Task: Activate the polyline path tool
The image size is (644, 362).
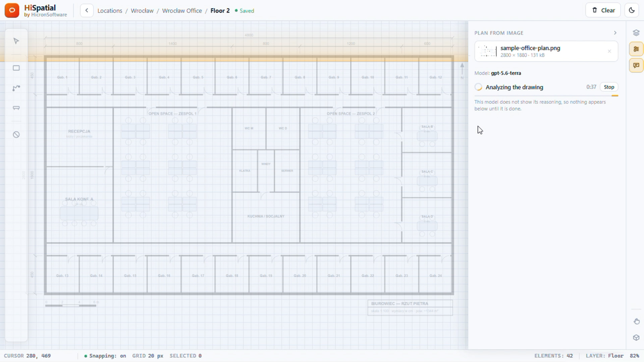Action: 16,88
